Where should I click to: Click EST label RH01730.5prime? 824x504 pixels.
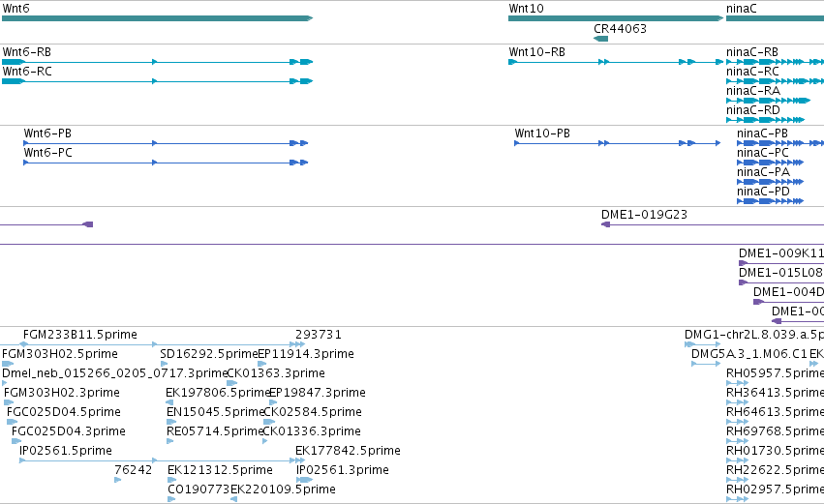[776, 451]
